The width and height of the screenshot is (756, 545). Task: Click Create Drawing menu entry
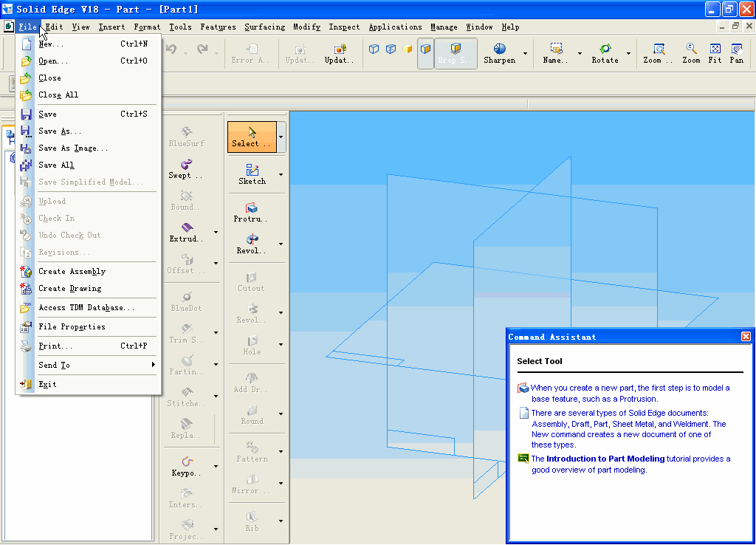89,289
